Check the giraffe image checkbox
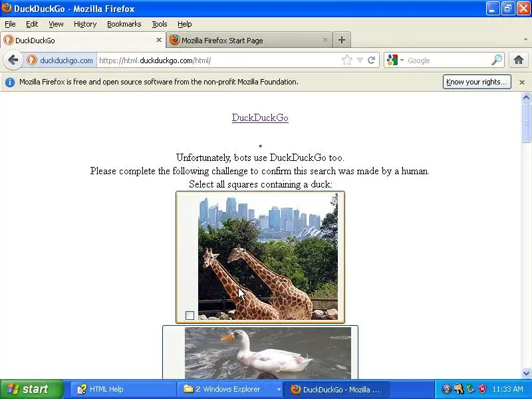The image size is (532, 399). coord(190,315)
